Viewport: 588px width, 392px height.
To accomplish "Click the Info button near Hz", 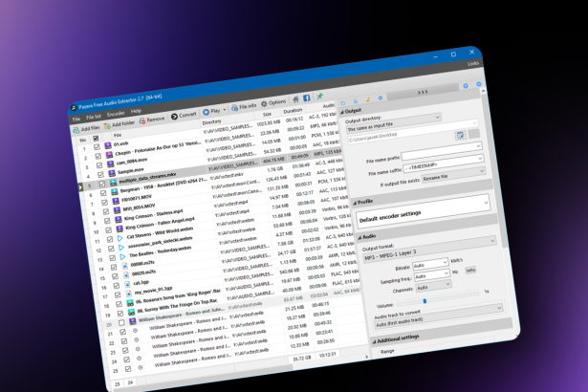I will [x=470, y=270].
